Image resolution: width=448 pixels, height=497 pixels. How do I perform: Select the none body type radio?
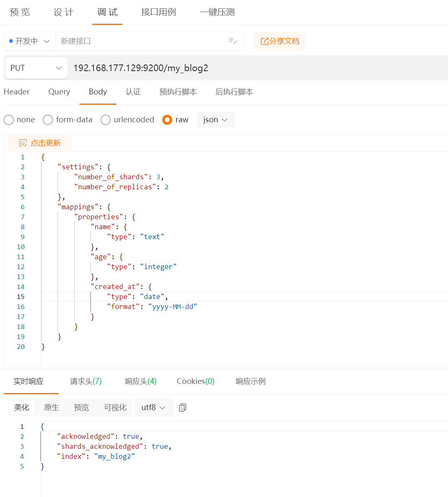click(9, 120)
